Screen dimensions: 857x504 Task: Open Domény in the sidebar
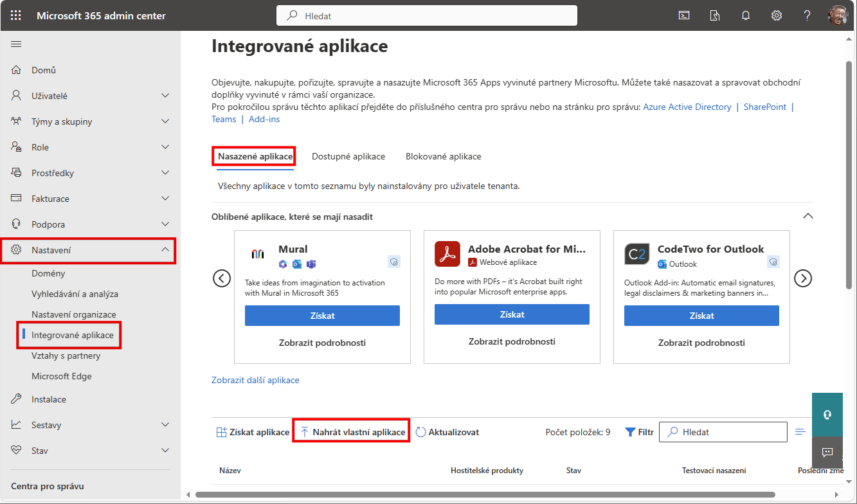tap(48, 273)
